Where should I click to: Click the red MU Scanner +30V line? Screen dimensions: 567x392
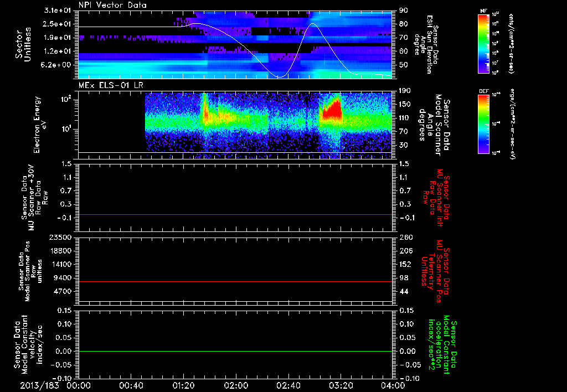pos(235,214)
